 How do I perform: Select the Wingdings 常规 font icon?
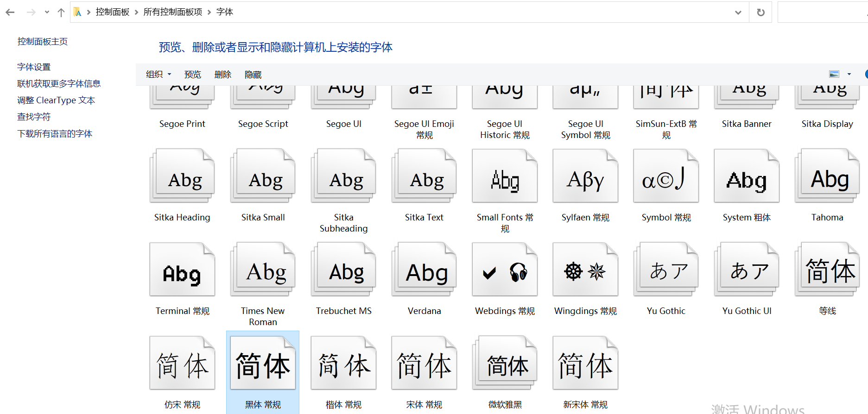point(585,270)
